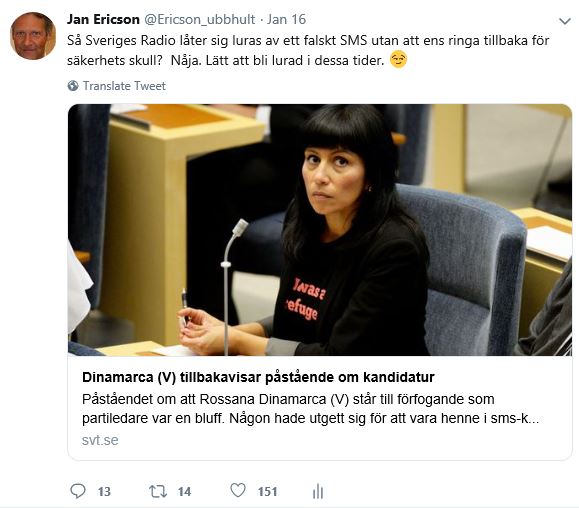Click the reply count 13
The image size is (579, 508).
pos(104,492)
